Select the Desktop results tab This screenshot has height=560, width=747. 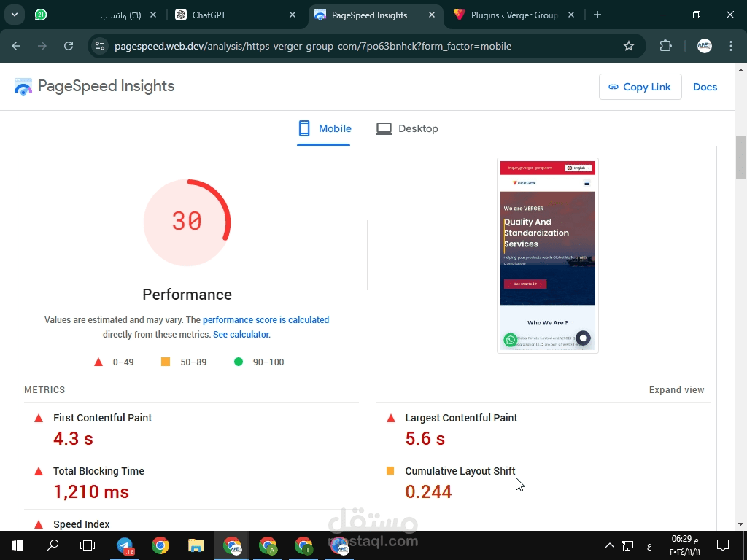click(x=407, y=128)
